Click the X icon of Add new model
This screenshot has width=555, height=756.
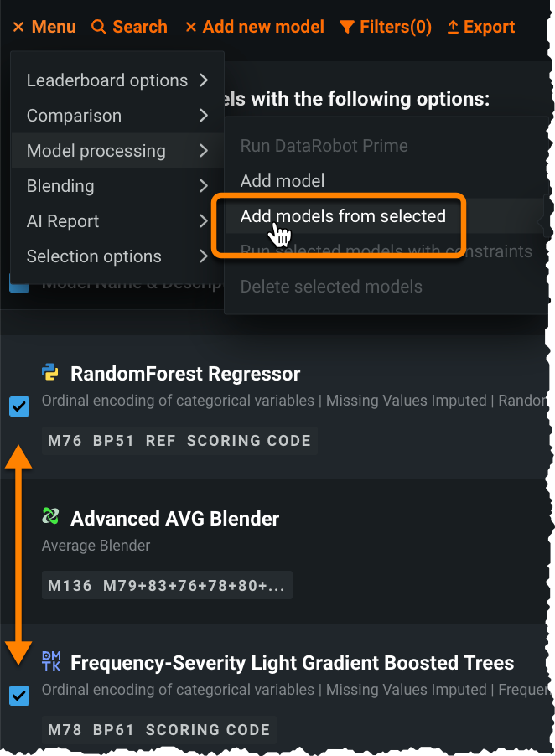coord(191,28)
